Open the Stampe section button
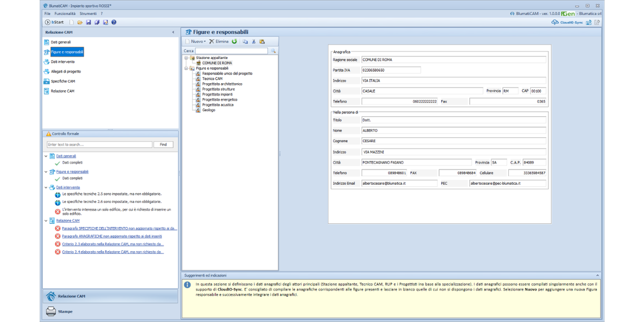The image size is (644, 322). coord(110,311)
